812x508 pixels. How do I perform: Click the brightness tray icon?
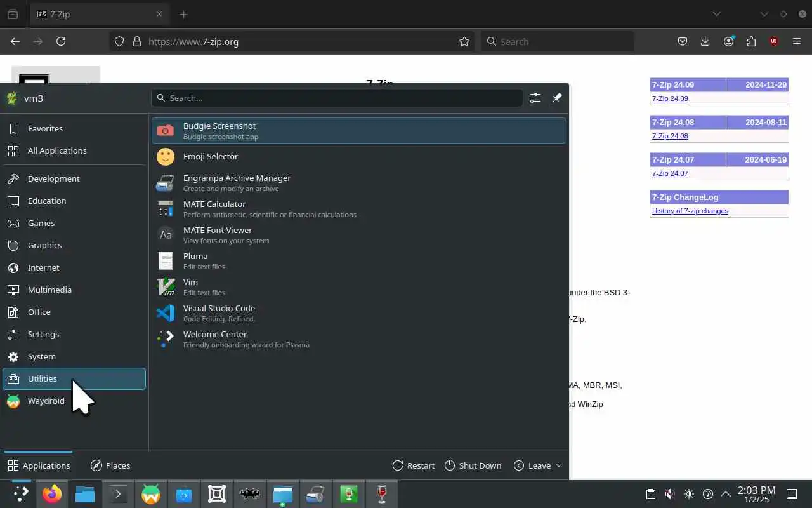point(689,494)
